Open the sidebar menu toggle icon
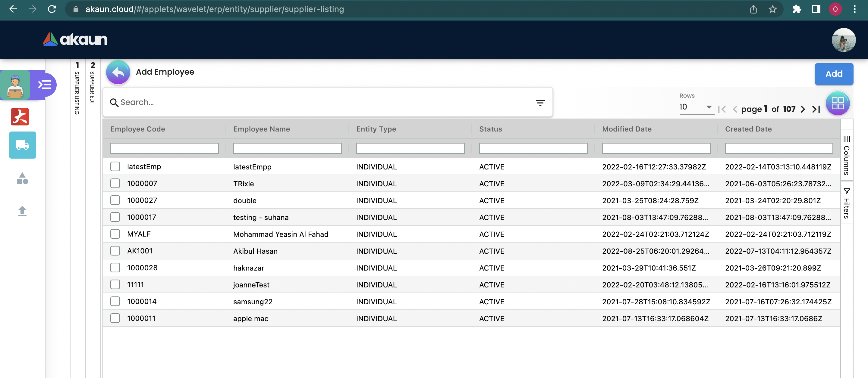This screenshot has width=868, height=378. tap(45, 85)
